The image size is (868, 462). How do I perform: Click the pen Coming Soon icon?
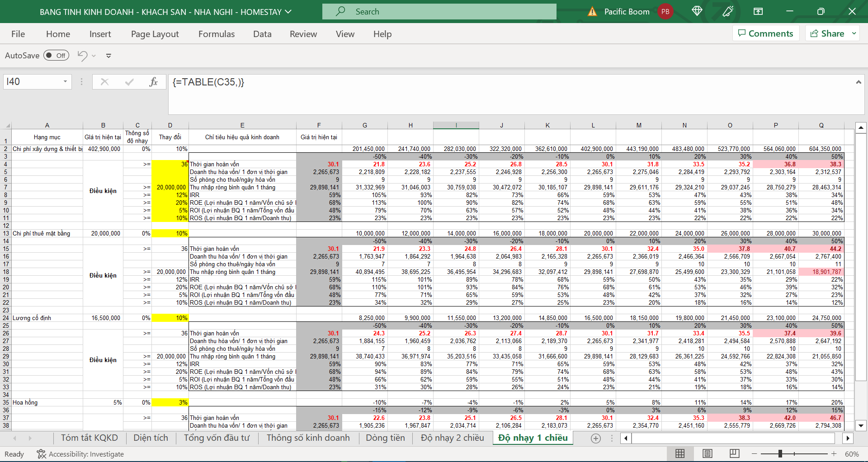coord(728,11)
